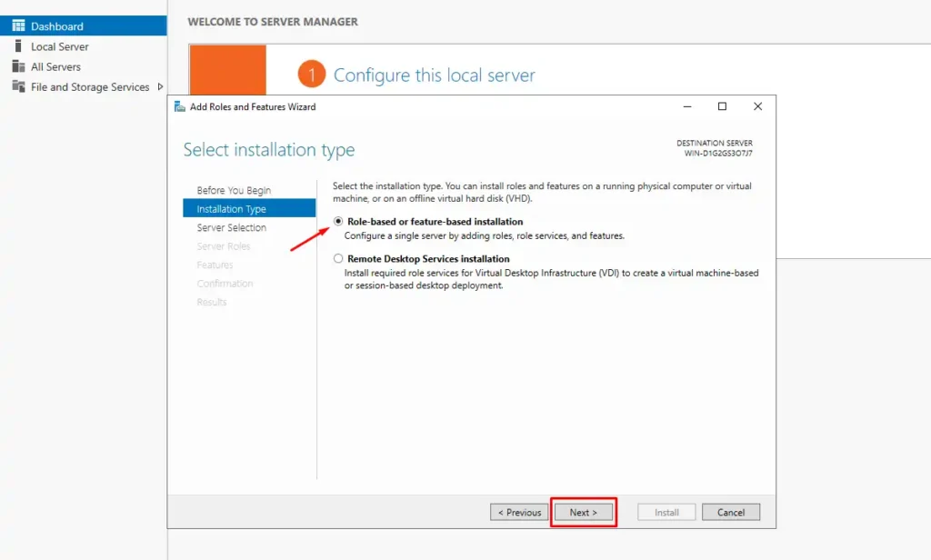Click the Role-based or feature-based installation label
This screenshot has height=560, width=931.
click(x=435, y=222)
